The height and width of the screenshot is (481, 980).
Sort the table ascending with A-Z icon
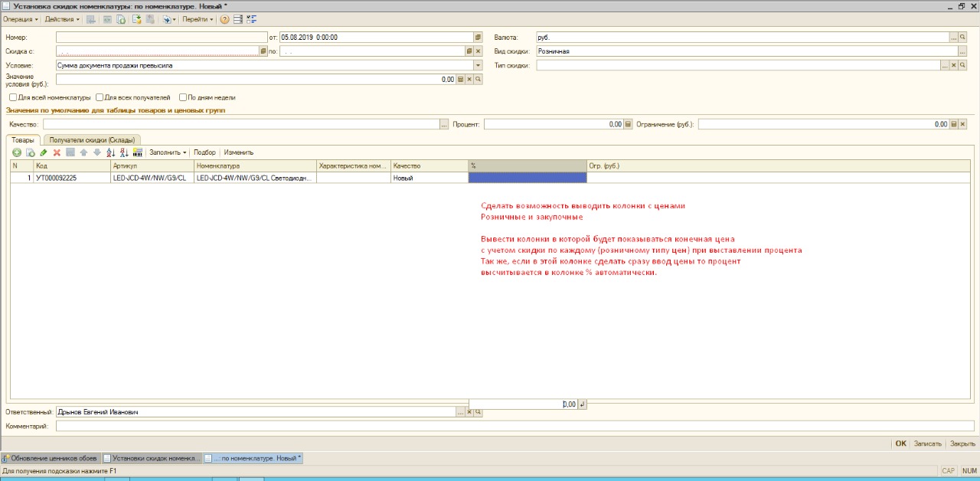click(110, 152)
